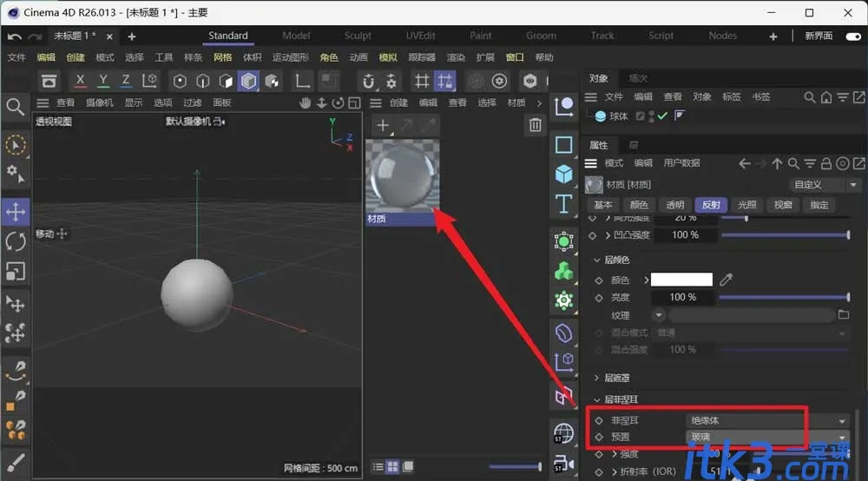Toggle Z axis lock
Screen dimensions: 868x481
tap(126, 81)
